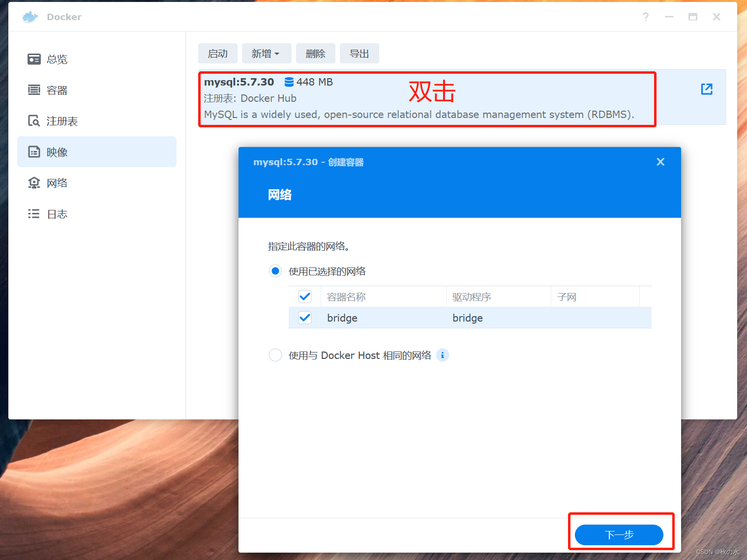Click the 日志 log sidebar icon

click(34, 214)
